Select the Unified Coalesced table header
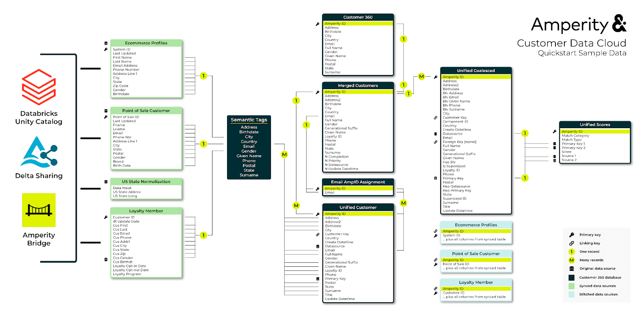The height and width of the screenshot is (316, 644). (476, 71)
